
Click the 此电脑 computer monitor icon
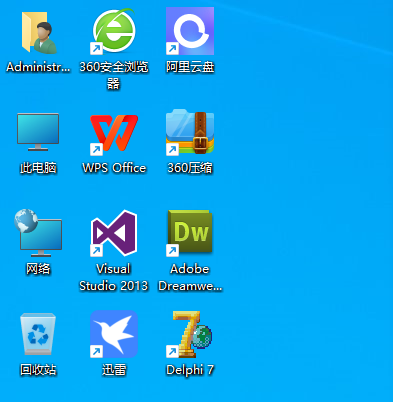(38, 132)
